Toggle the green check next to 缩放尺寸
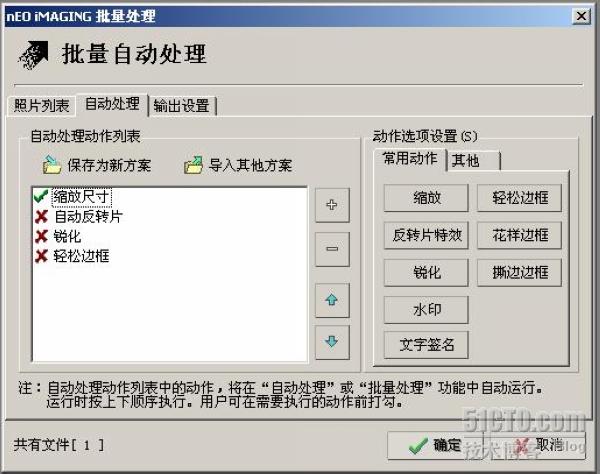600x474 pixels. click(x=41, y=196)
